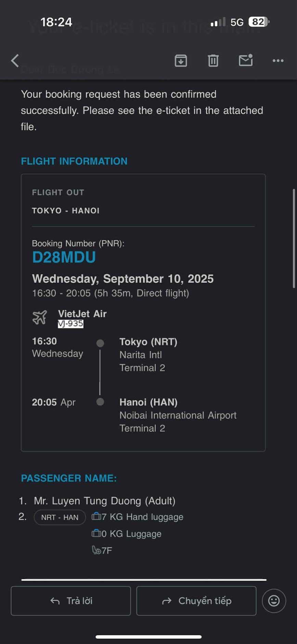
Task: Tap the emoji reaction icon
Action: pyautogui.click(x=274, y=601)
